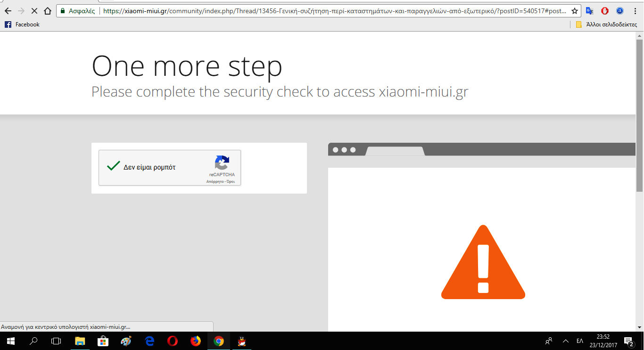This screenshot has height=350, width=644.
Task: Switch to Chrome on the taskbar
Action: (x=219, y=341)
